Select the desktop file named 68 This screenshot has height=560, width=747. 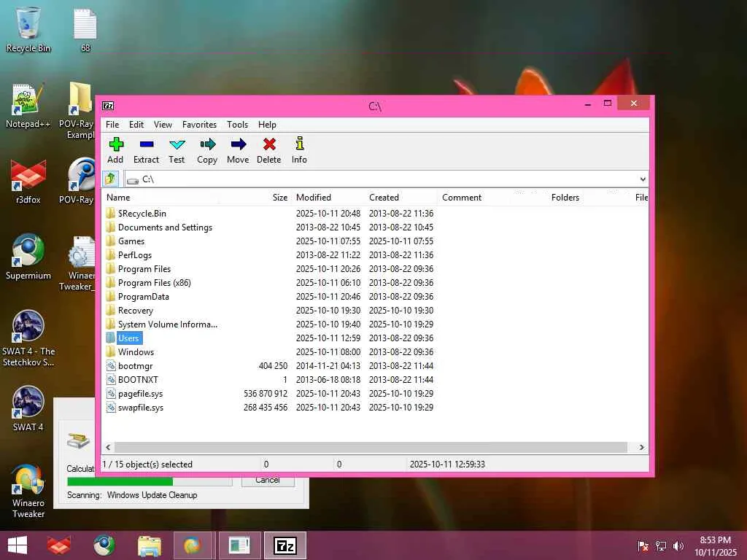[85, 29]
